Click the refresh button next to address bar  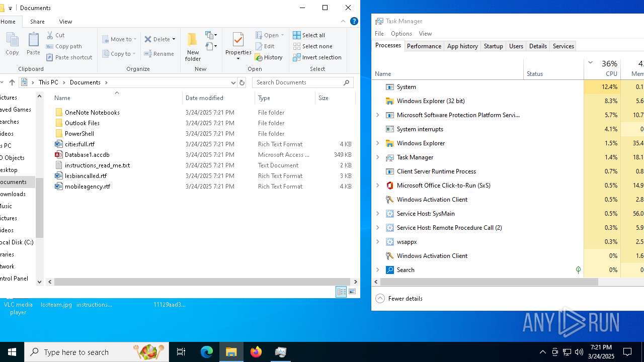pos(242,82)
